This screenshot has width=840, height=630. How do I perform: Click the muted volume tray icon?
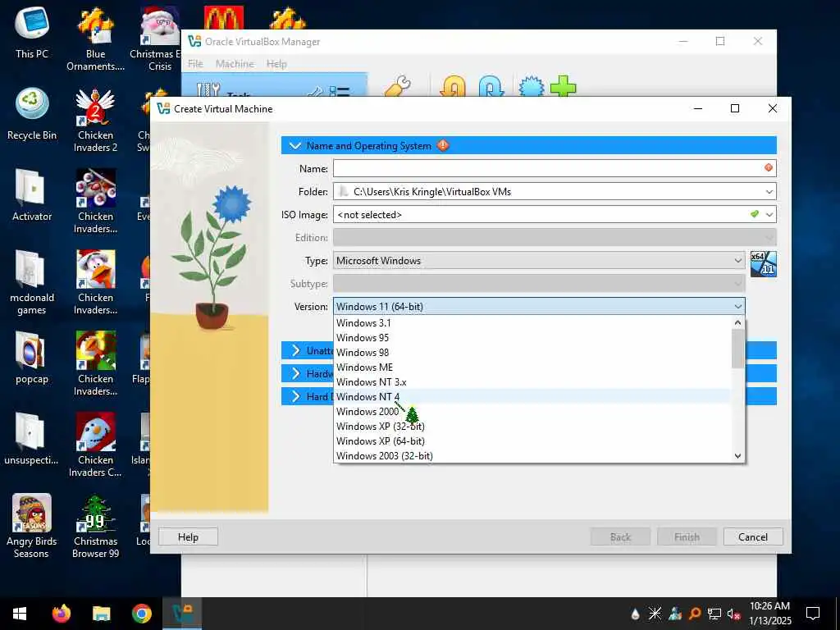[x=734, y=614]
